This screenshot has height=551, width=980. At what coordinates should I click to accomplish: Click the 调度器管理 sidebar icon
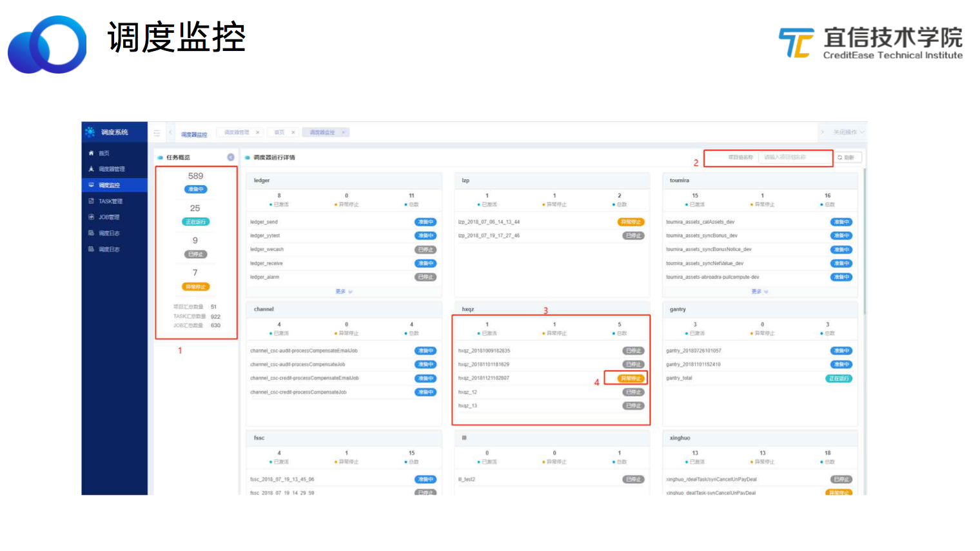pyautogui.click(x=91, y=169)
